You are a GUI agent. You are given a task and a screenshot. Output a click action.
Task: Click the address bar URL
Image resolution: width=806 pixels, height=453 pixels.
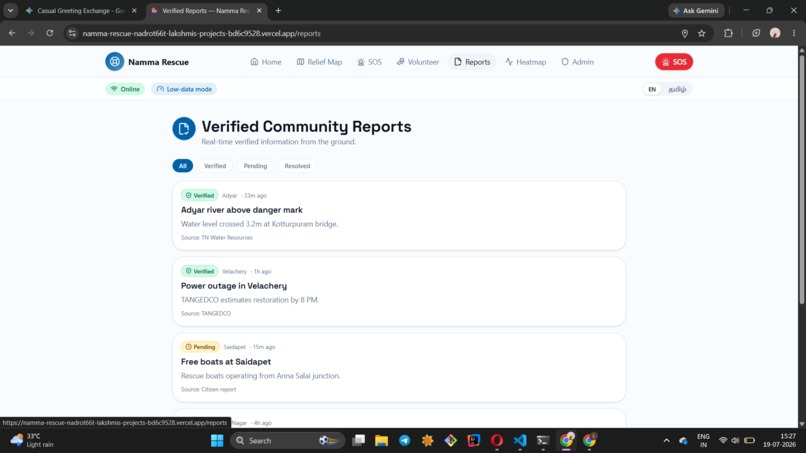tap(202, 33)
